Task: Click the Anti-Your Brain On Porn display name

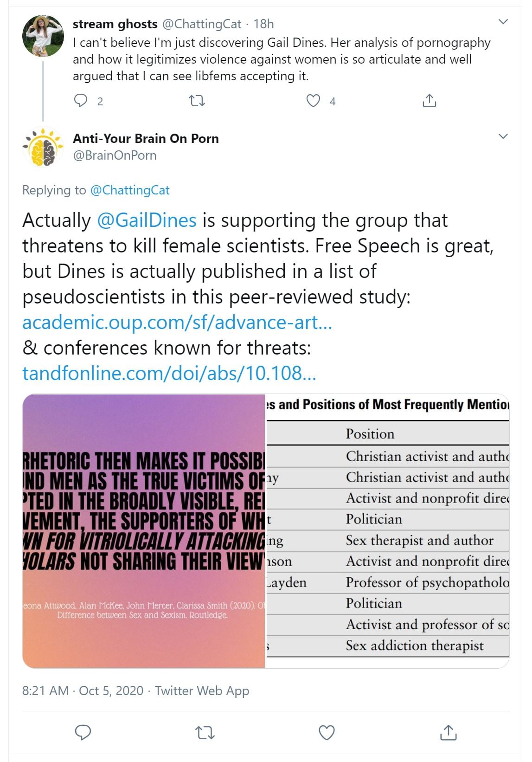Action: pos(146,138)
